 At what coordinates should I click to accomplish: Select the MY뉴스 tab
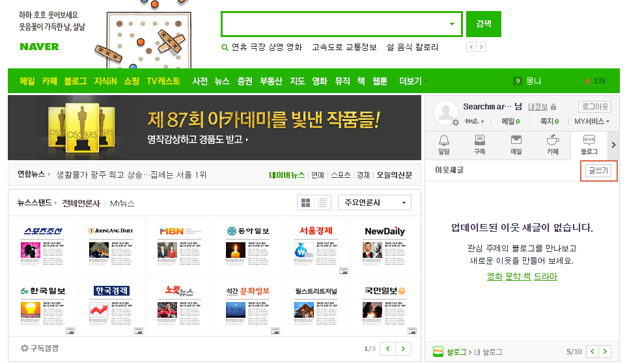tap(122, 204)
